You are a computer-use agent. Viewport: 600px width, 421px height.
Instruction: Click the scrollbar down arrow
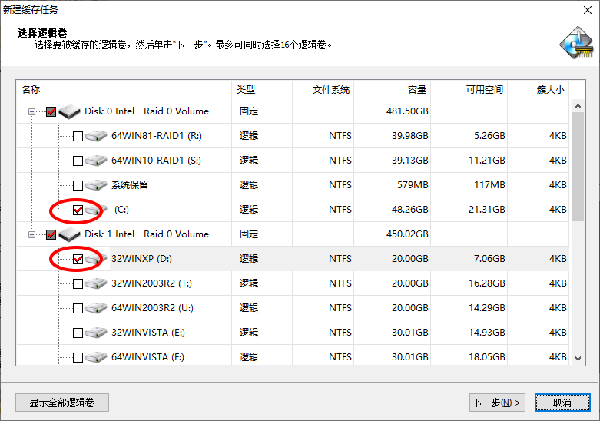tap(578, 358)
